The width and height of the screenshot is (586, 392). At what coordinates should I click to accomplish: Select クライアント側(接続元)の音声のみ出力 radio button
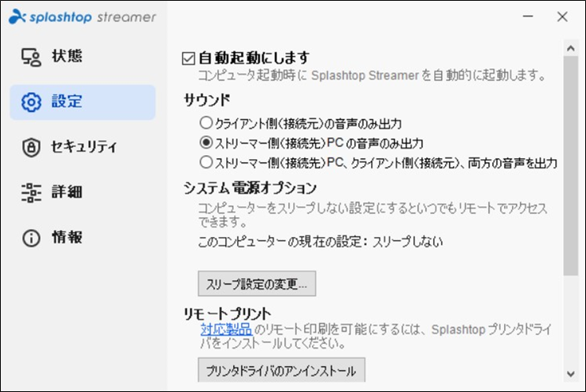pos(206,123)
